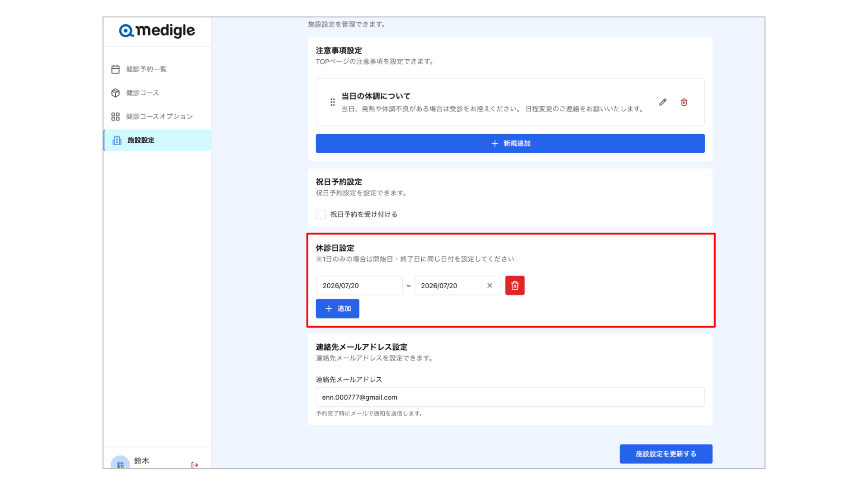
Task: Open 健診予約一覧 calendar icon
Action: [x=116, y=69]
